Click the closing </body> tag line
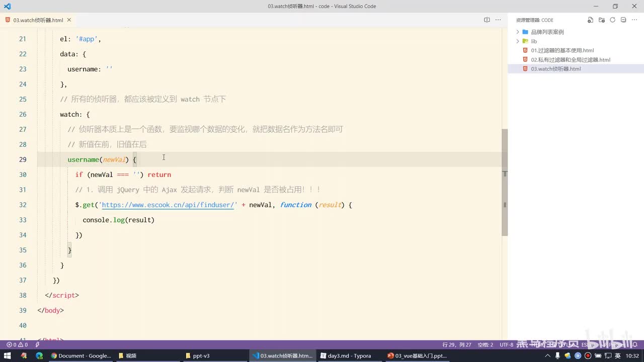 [x=50, y=310]
